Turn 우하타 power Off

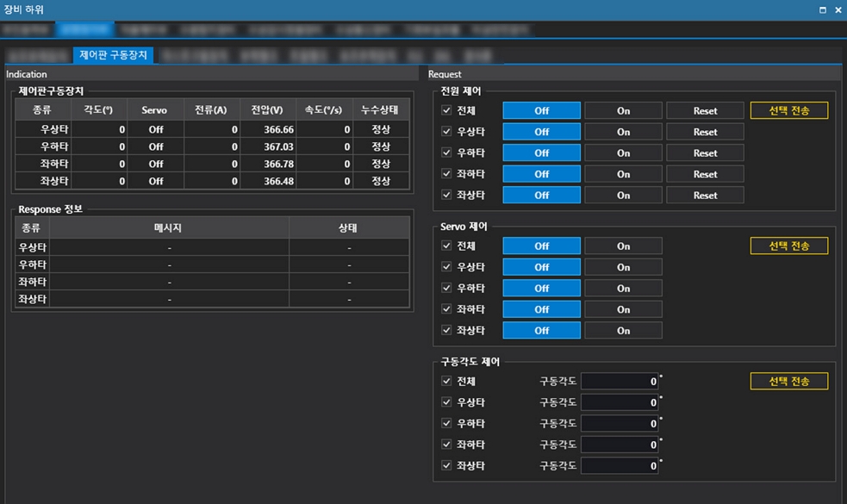(x=541, y=152)
